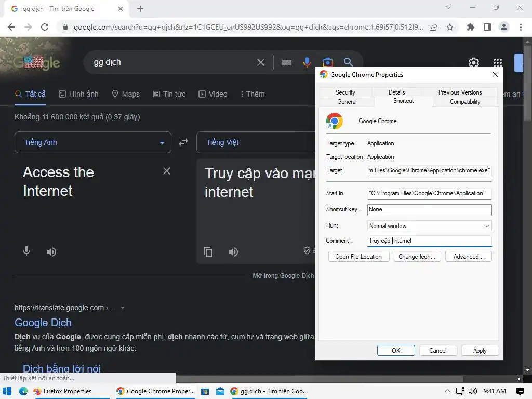
Task: Go back using Chrome's back arrow
Action: tap(11, 27)
